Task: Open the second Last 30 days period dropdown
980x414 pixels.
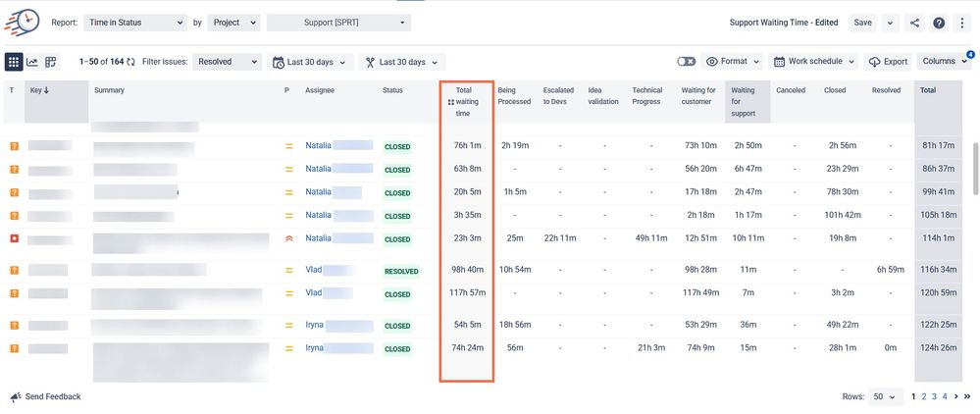Action: pyautogui.click(x=402, y=62)
